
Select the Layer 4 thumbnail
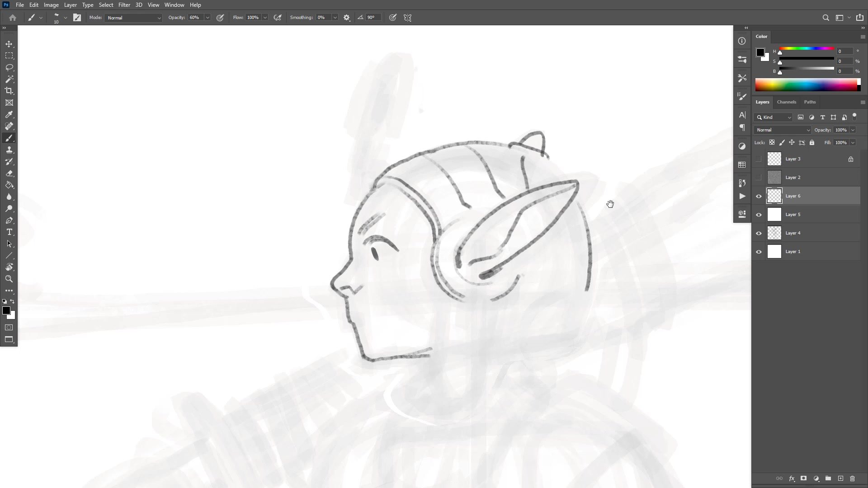(774, 233)
